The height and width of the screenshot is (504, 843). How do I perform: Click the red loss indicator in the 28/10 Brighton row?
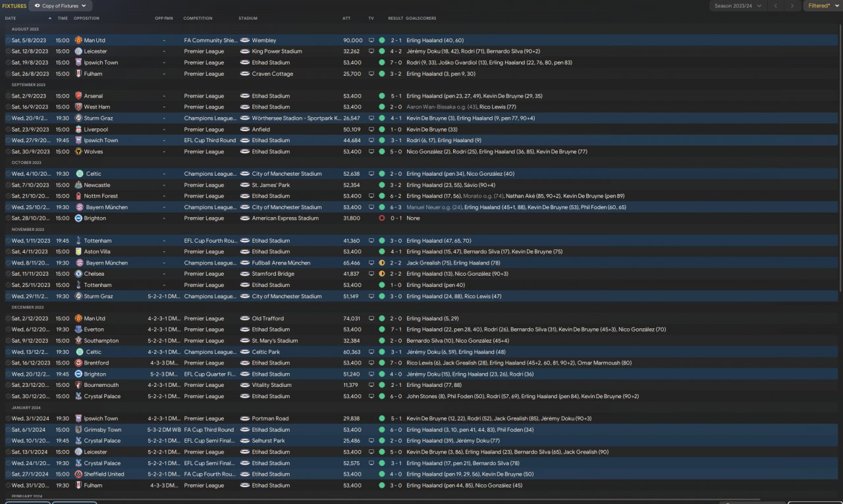[382, 218]
